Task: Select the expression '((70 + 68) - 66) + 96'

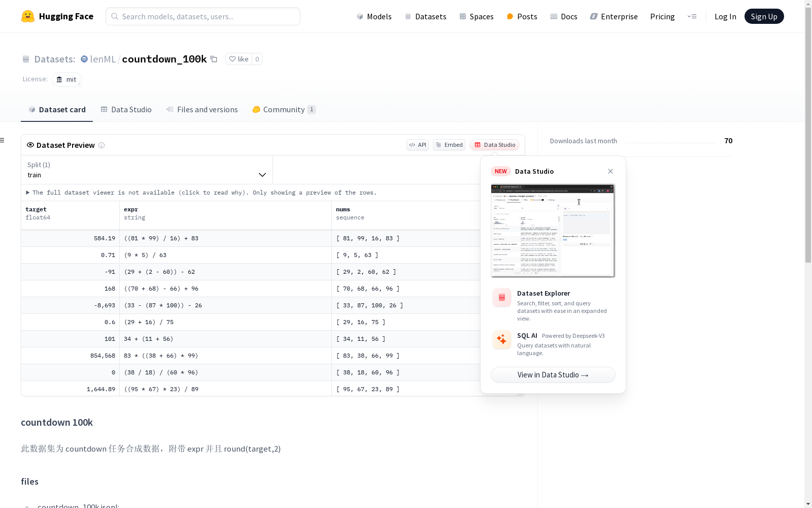Action: [x=226, y=289]
